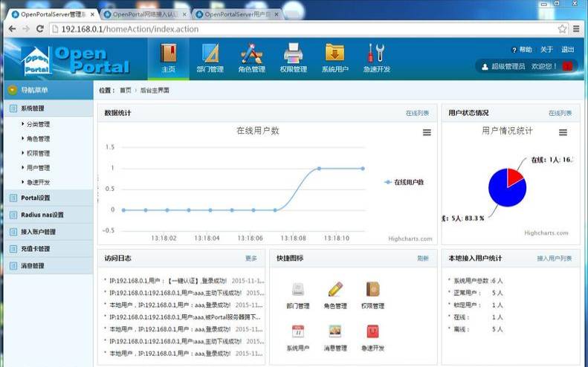Image resolution: width=588 pixels, height=367 pixels.
Task: Toggle 在线用户数 series in chart legend
Action: (x=404, y=182)
